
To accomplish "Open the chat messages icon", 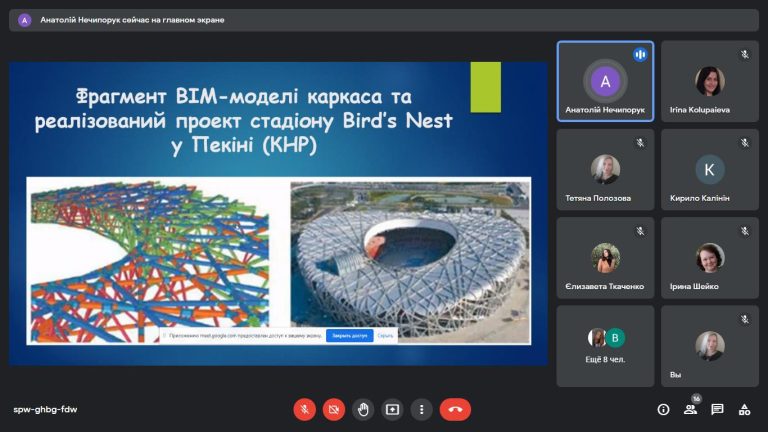I will point(718,409).
